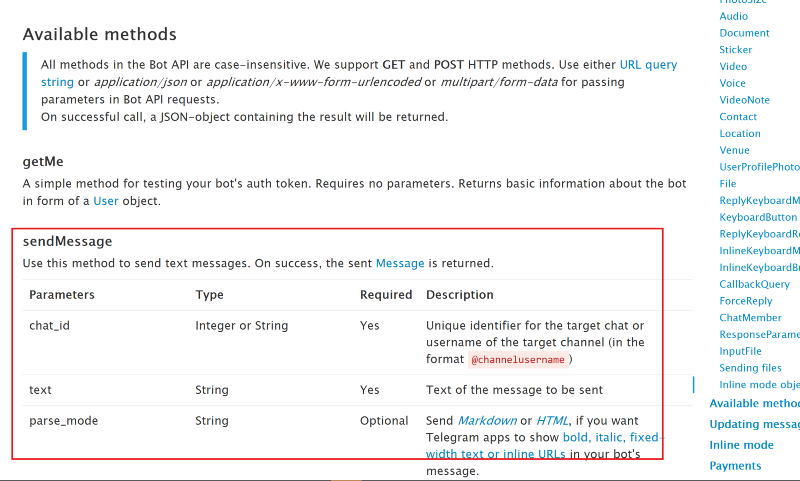Open bold, italic, fixed-width text link
The height and width of the screenshot is (481, 800).
(610, 438)
